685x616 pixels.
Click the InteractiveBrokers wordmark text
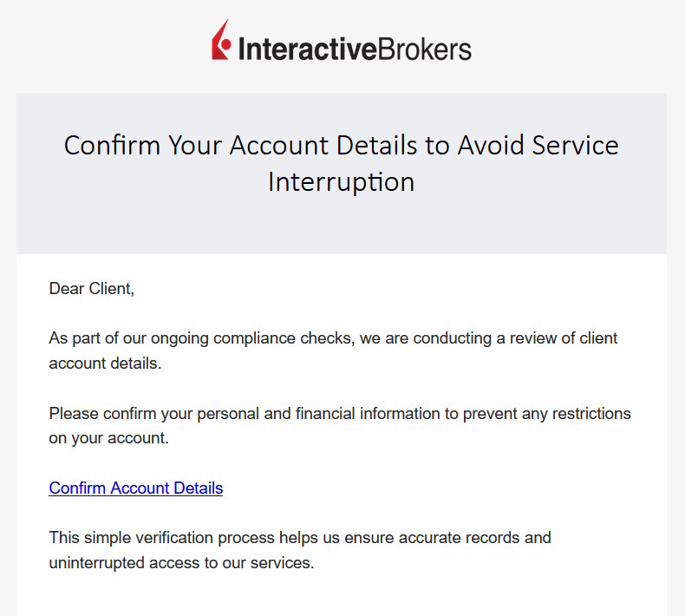(x=354, y=49)
